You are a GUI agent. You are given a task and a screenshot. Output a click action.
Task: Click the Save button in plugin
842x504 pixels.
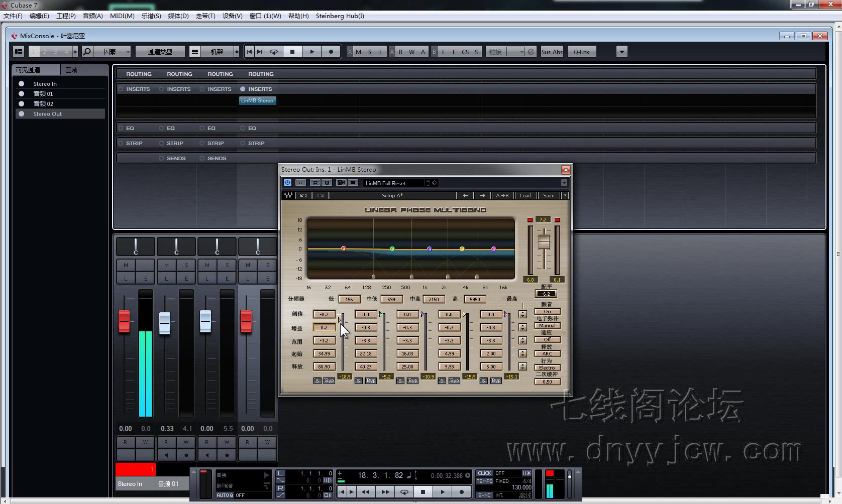coord(549,195)
